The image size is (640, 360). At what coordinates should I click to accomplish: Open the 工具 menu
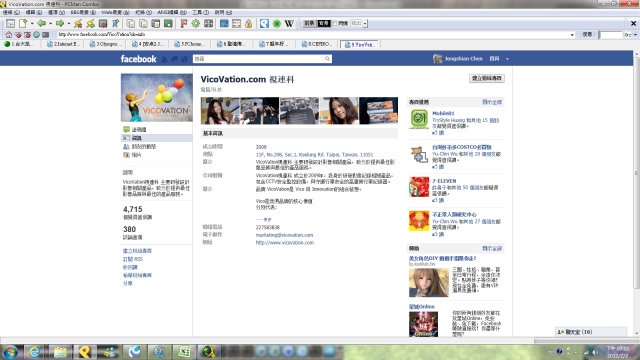point(200,12)
